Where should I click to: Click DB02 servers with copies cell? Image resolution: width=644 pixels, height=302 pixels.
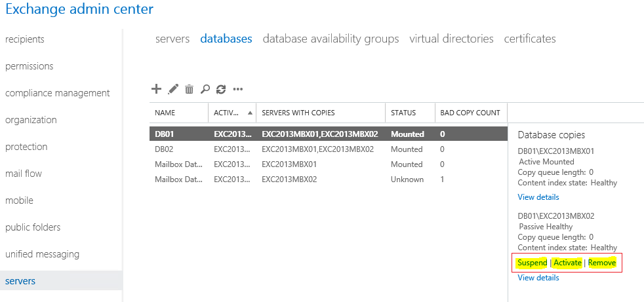(318, 149)
